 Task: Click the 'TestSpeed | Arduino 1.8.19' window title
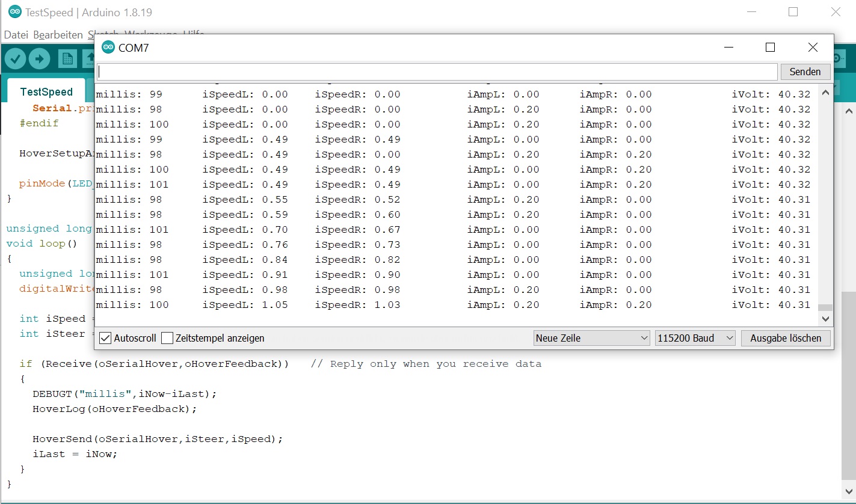click(89, 13)
